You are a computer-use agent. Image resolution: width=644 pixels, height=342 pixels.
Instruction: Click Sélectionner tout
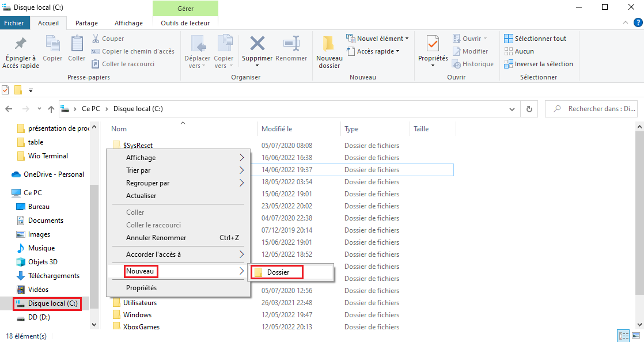coord(535,39)
